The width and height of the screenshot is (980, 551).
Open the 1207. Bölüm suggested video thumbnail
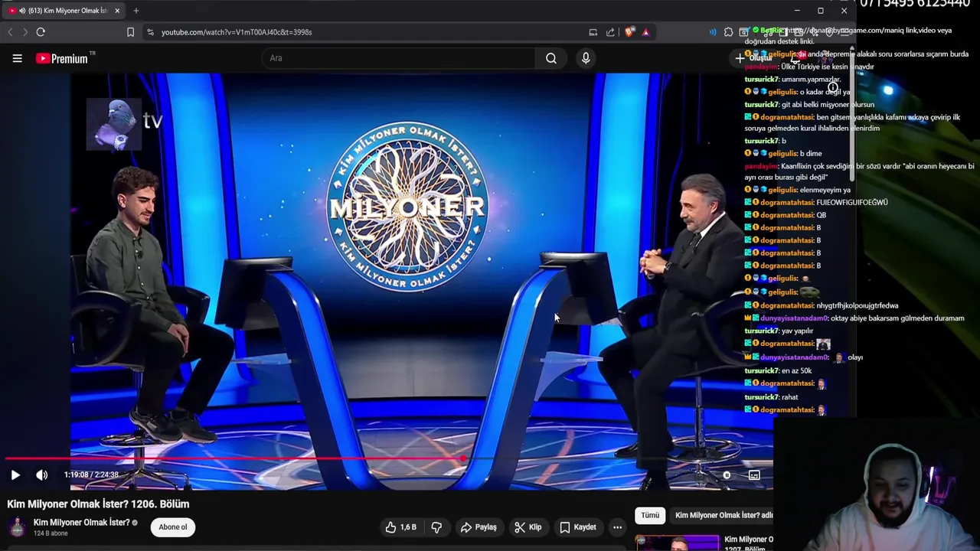[x=677, y=543]
